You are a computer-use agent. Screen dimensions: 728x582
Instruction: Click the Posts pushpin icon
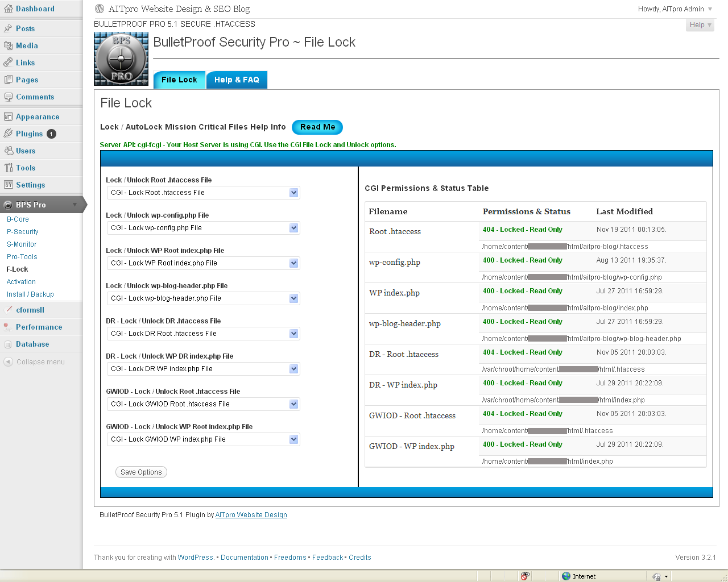click(x=8, y=28)
